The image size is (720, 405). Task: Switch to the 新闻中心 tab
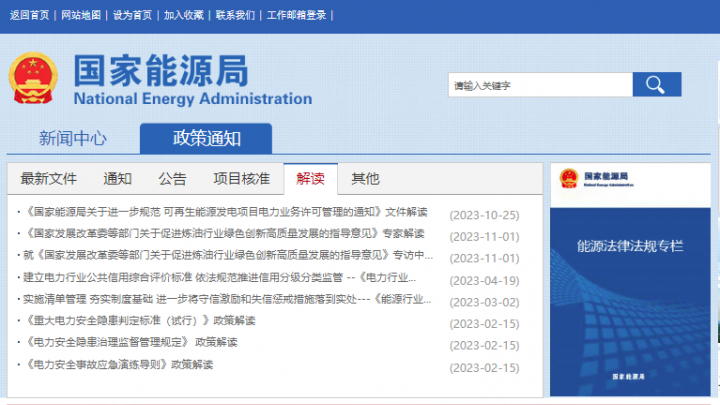click(x=72, y=139)
